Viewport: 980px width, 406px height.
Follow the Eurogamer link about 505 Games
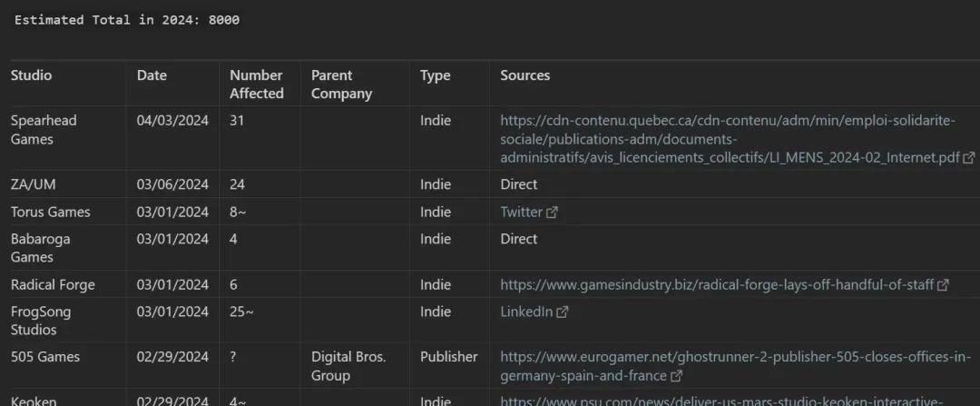735,357
